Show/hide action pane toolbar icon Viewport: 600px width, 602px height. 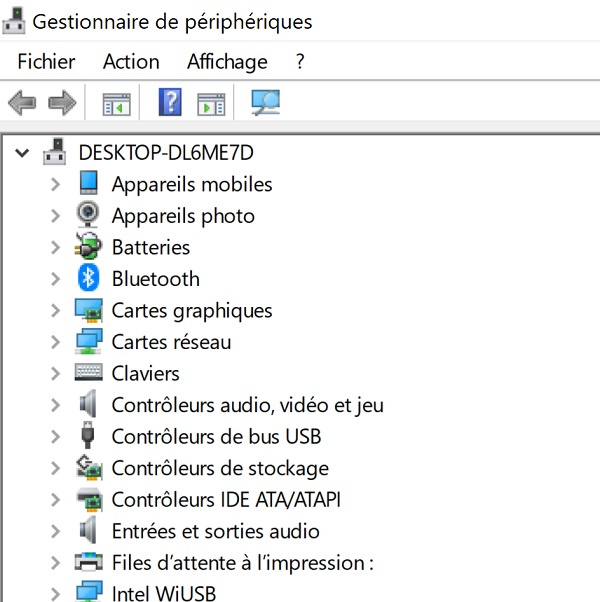point(211,104)
